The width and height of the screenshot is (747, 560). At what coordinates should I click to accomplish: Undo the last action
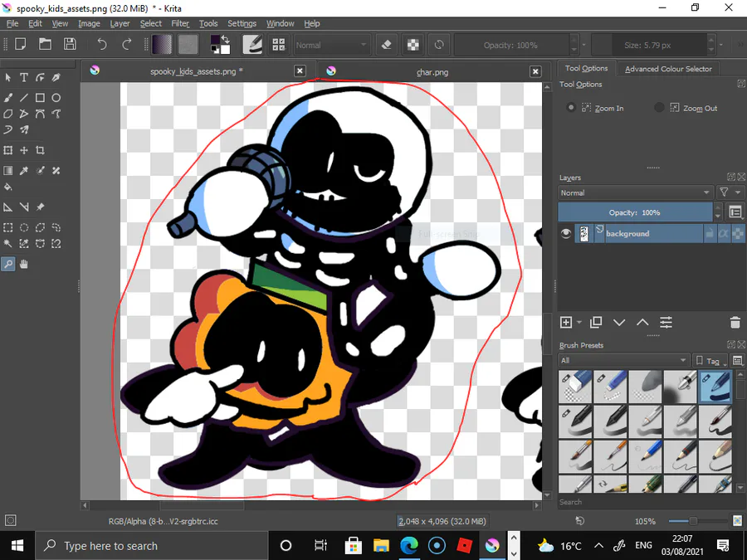pyautogui.click(x=102, y=44)
